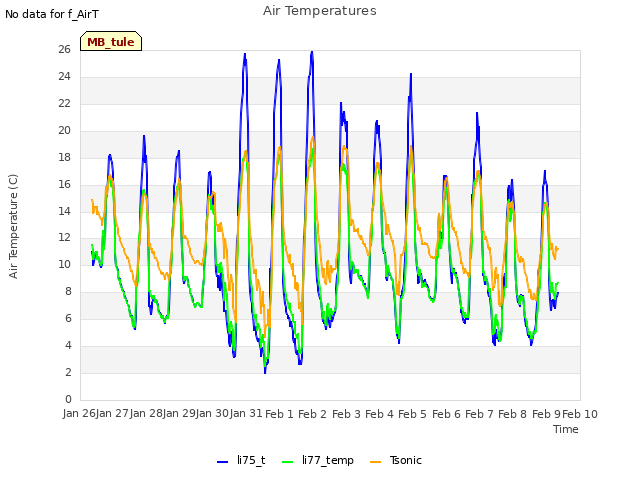Click the Air Temperature (C) axis title
Image resolution: width=640 pixels, height=480 pixels.
[x=13, y=227]
